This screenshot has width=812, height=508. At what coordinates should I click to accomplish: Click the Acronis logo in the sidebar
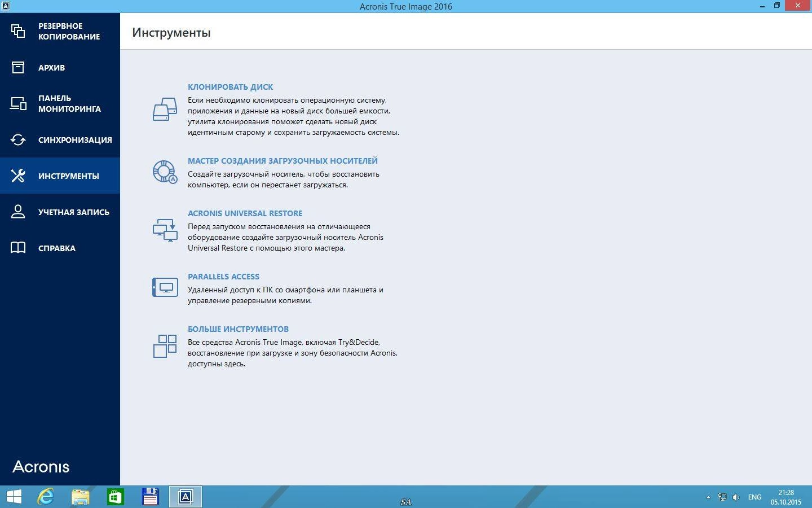[x=41, y=467]
